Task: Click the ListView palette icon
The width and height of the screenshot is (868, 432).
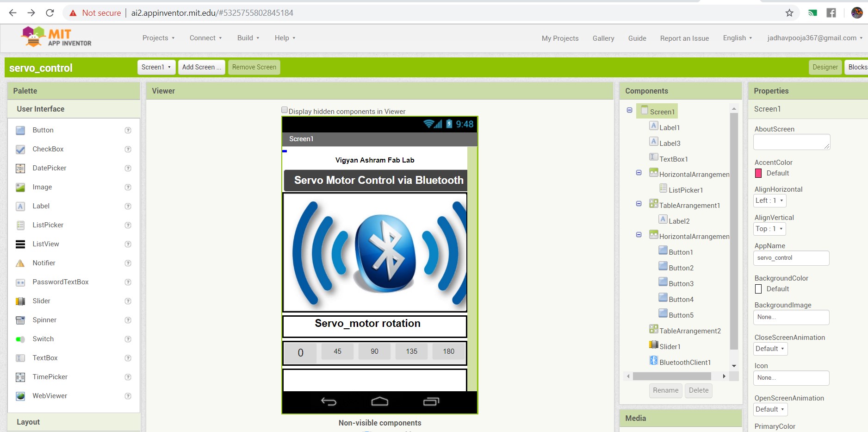Action: (20, 244)
